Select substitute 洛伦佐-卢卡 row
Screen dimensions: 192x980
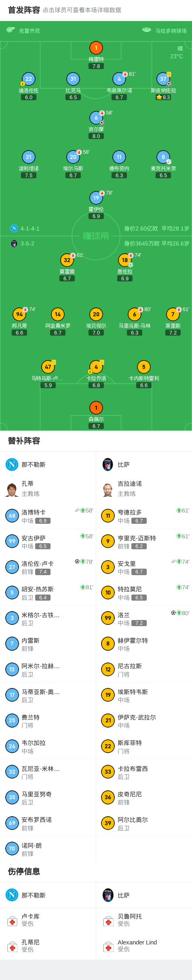point(48,567)
